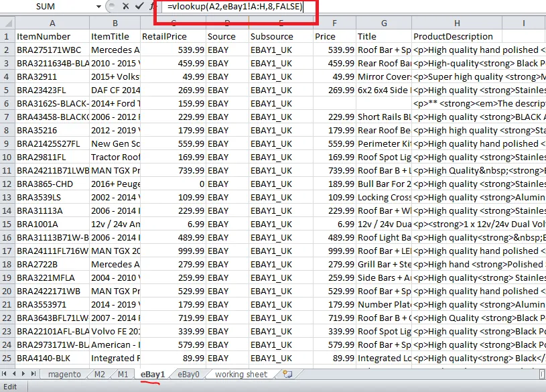
Task: Click item title Tractor Roof cell
Action: pyautogui.click(x=115, y=157)
